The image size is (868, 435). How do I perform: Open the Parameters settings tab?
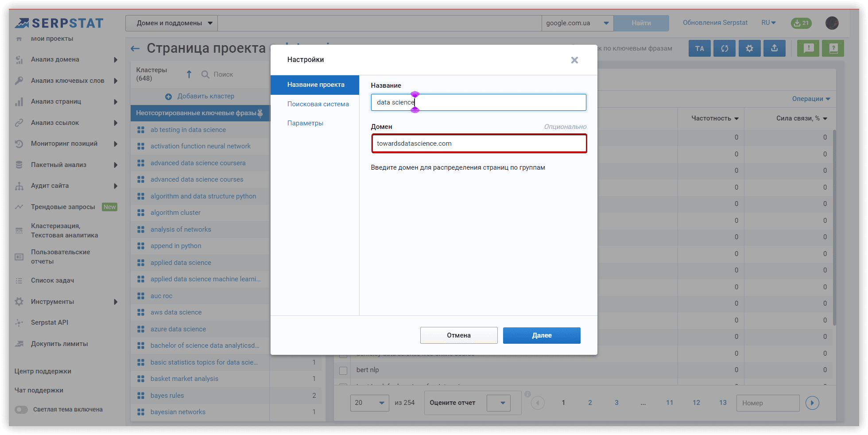click(x=305, y=123)
